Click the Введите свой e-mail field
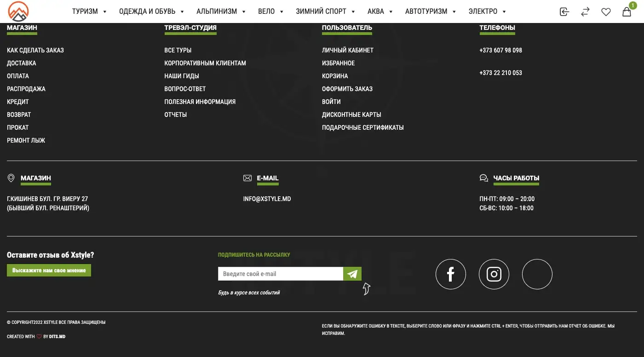 click(x=281, y=274)
